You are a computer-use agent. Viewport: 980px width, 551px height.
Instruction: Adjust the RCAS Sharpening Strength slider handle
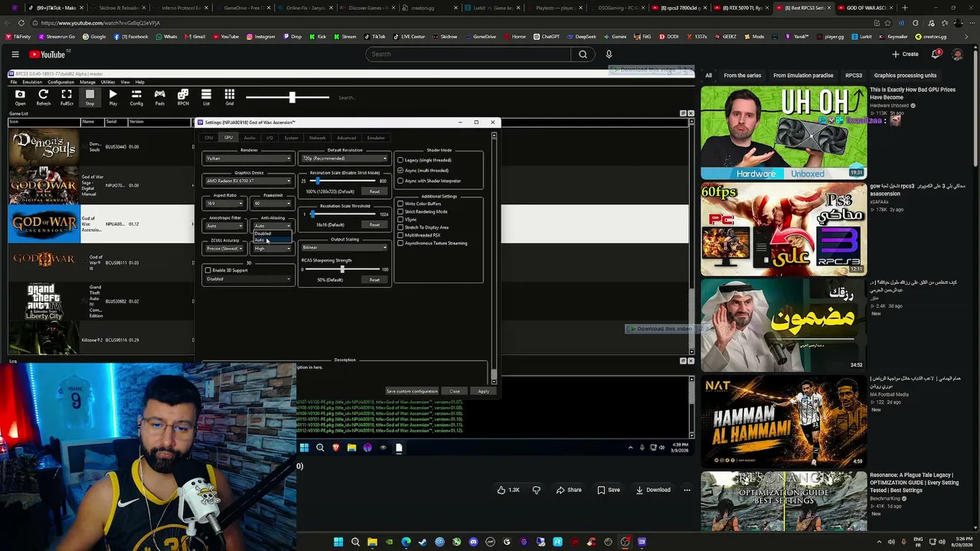(x=342, y=269)
